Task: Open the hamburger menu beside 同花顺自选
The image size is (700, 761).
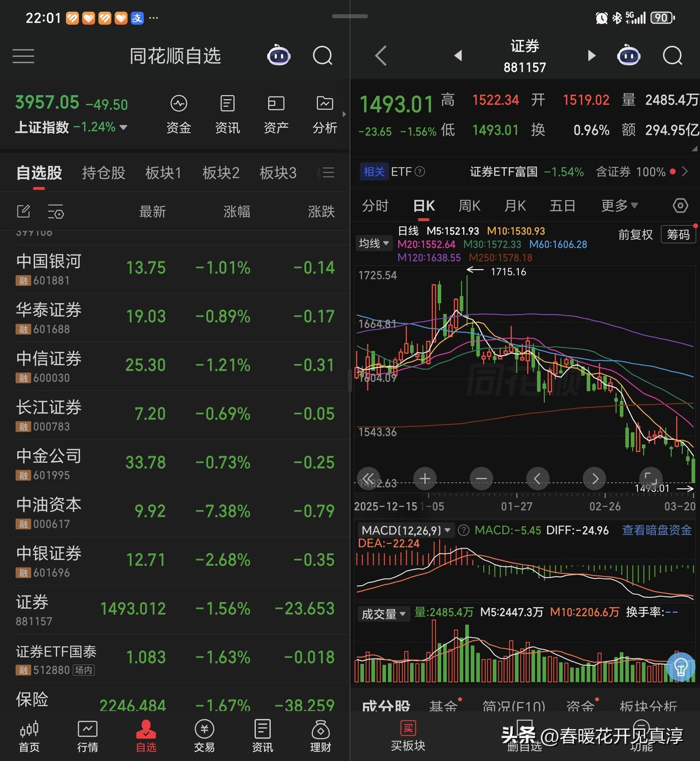Action: [23, 56]
